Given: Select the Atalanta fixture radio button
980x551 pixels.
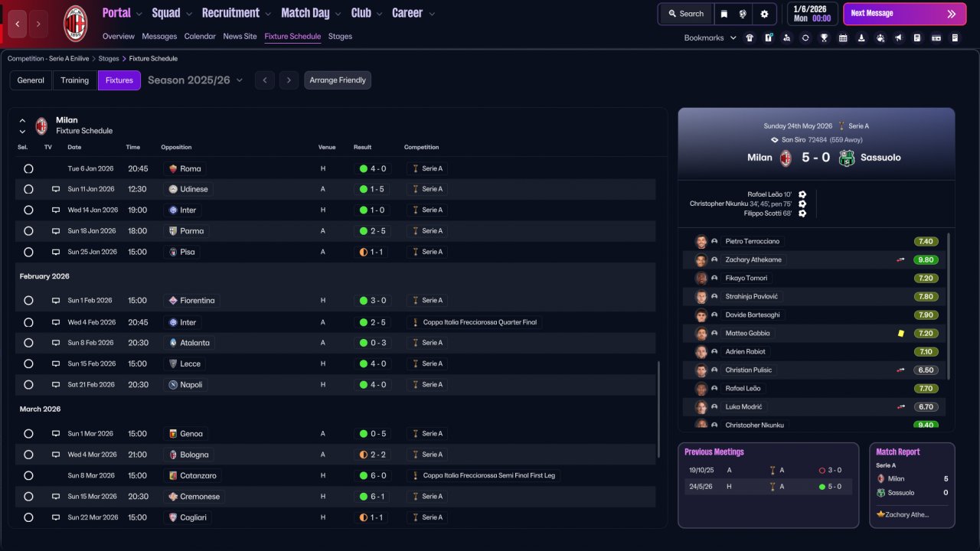Looking at the screenshot, I should (28, 343).
